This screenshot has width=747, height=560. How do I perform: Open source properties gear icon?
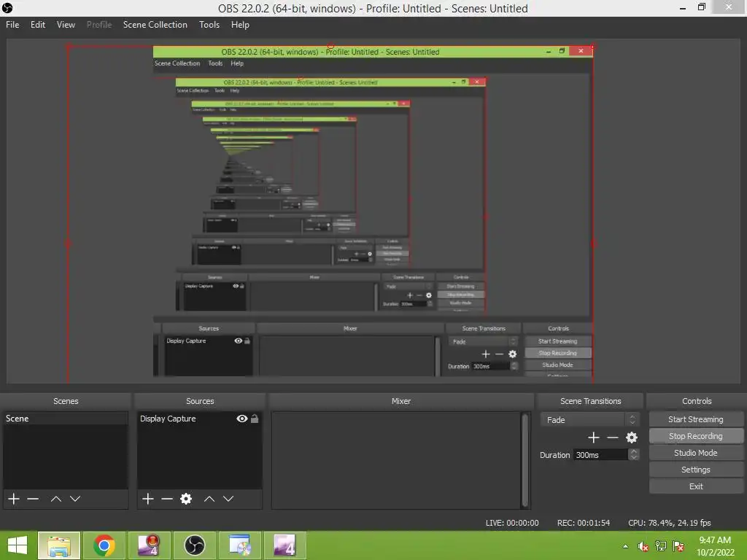(186, 499)
